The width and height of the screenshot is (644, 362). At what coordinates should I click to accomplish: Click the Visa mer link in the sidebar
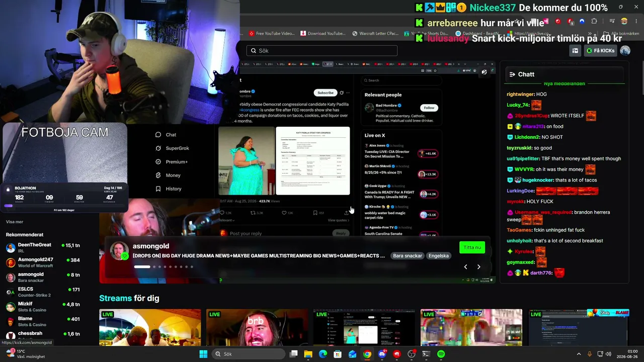tap(15, 222)
